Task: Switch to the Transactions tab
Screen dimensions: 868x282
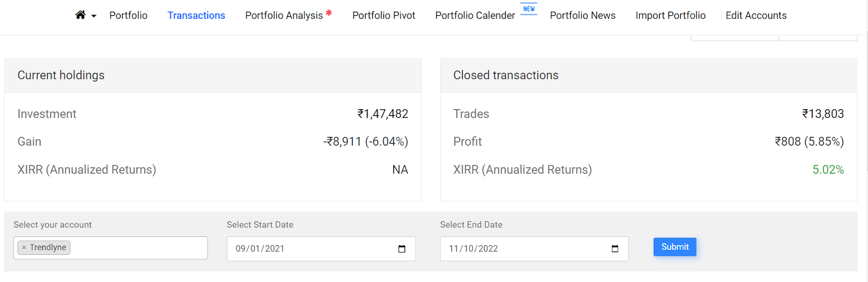Action: [x=196, y=15]
